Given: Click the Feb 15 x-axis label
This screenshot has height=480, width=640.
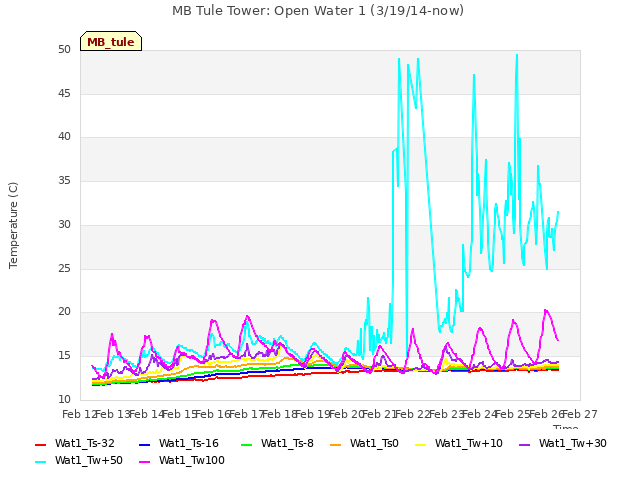Looking at the screenshot, I should 180,415.
